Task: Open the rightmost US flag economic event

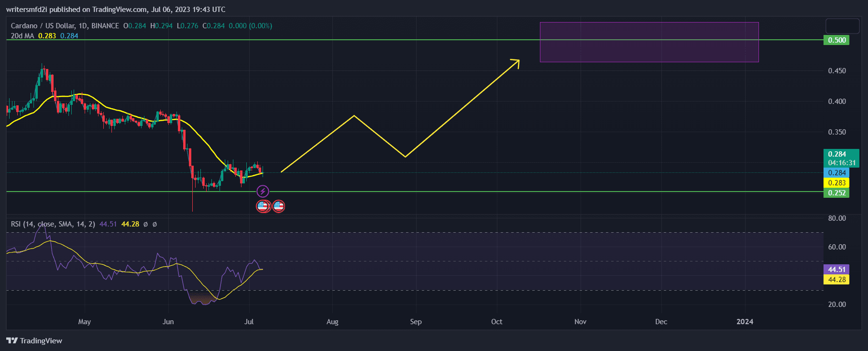Action: coord(278,206)
